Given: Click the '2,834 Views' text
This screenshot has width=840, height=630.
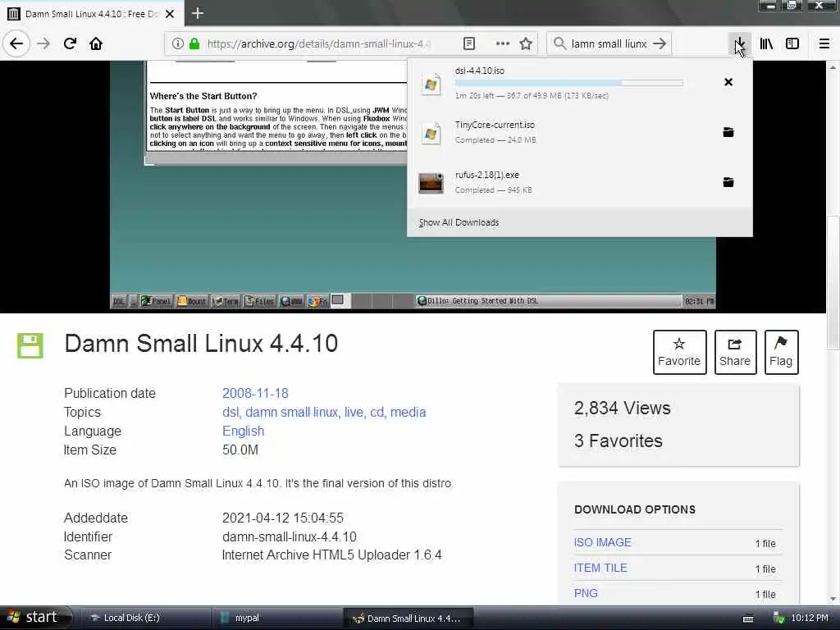Looking at the screenshot, I should coord(622,409).
